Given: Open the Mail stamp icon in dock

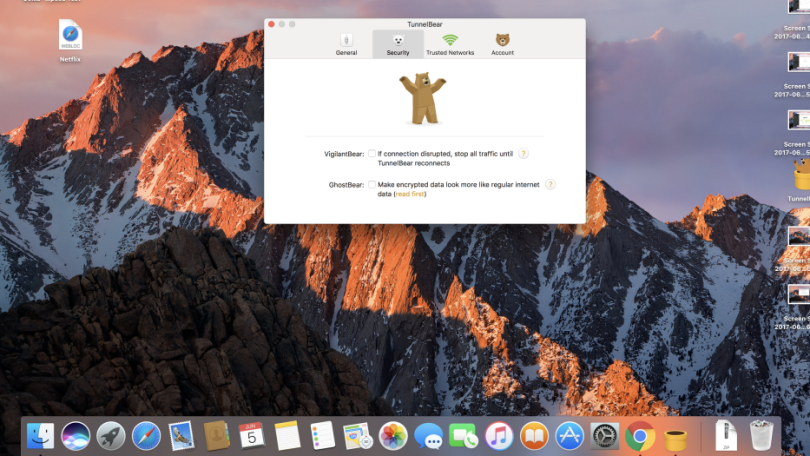Looking at the screenshot, I should (x=181, y=436).
